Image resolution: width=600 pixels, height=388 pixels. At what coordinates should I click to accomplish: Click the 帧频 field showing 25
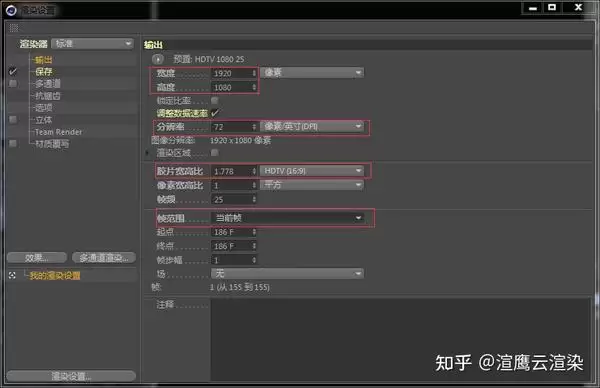click(x=231, y=199)
